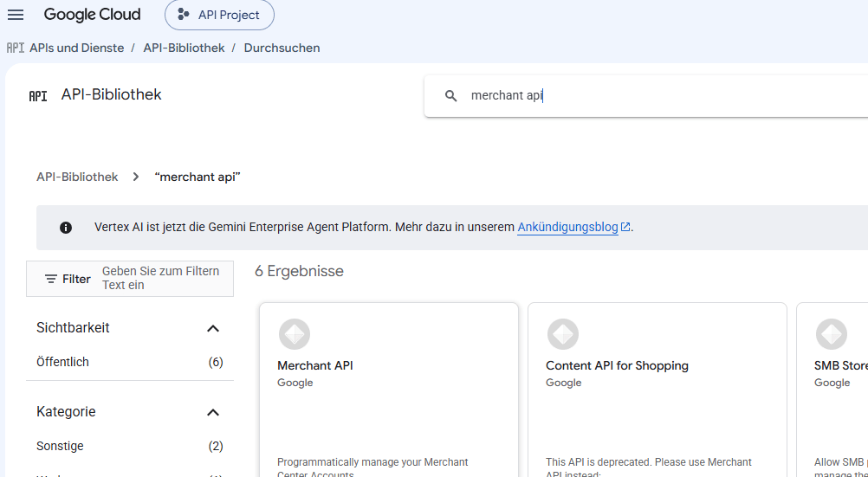Image resolution: width=868 pixels, height=477 pixels.
Task: Click external link icon after Ankündigungsblog
Action: [625, 227]
